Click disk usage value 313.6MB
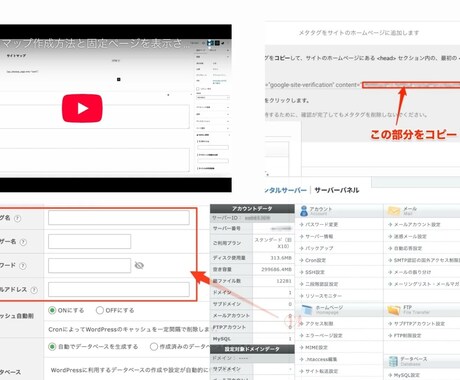Screen dimensions: 460x380 point(281,258)
